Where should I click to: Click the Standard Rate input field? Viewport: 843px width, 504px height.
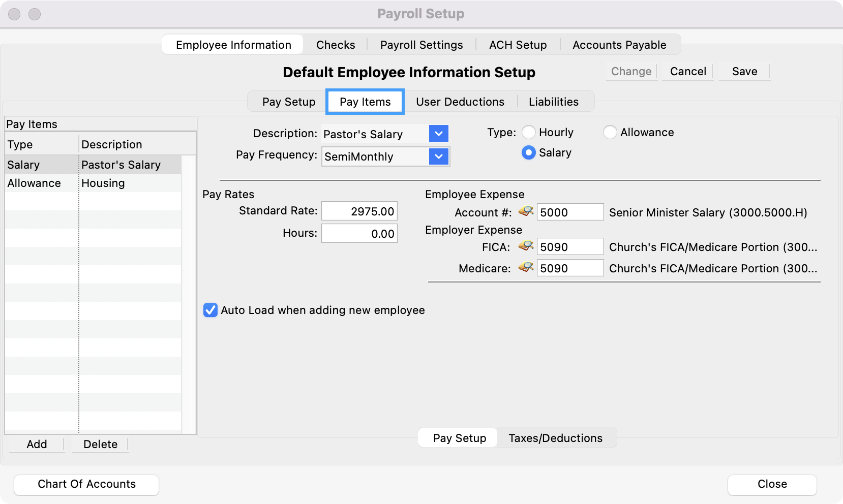pos(359,211)
